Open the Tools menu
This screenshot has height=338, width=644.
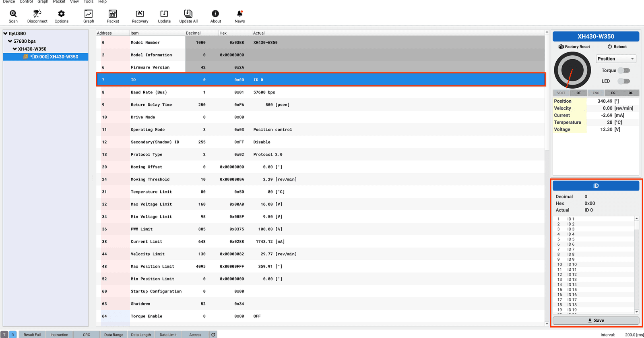[x=89, y=2]
